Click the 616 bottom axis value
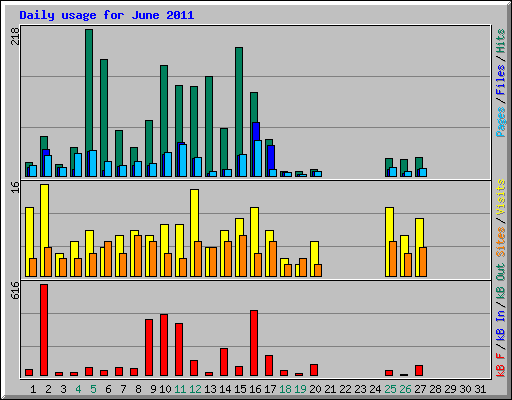The height and width of the screenshot is (400, 512). click(x=15, y=290)
